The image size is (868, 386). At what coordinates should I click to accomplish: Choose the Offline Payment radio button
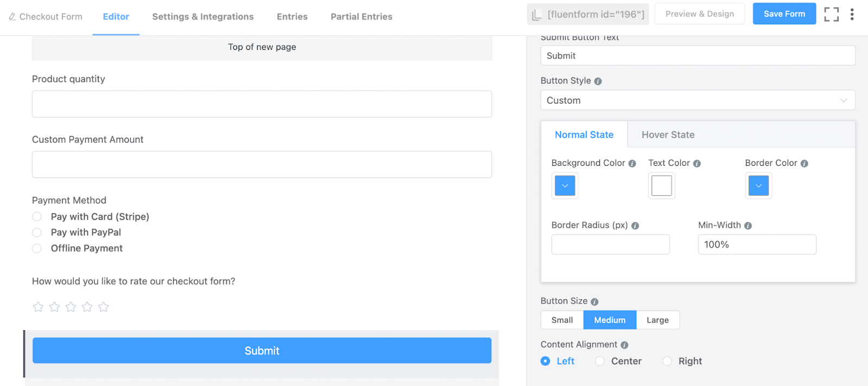click(x=37, y=248)
